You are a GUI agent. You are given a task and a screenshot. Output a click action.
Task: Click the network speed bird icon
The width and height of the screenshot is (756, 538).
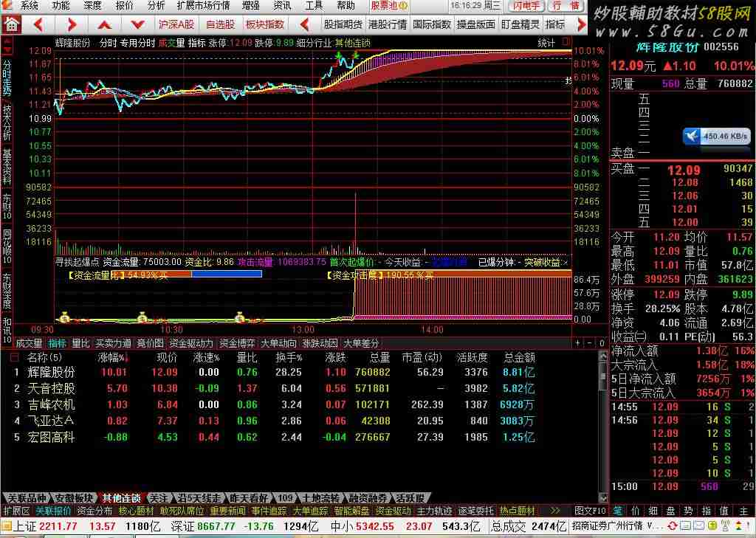pos(691,137)
